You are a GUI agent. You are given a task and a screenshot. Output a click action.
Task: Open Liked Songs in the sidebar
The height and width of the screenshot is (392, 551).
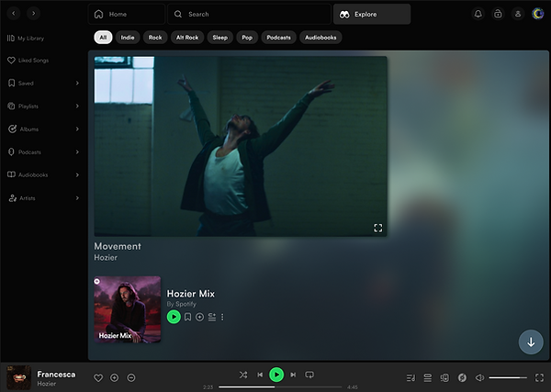28,60
